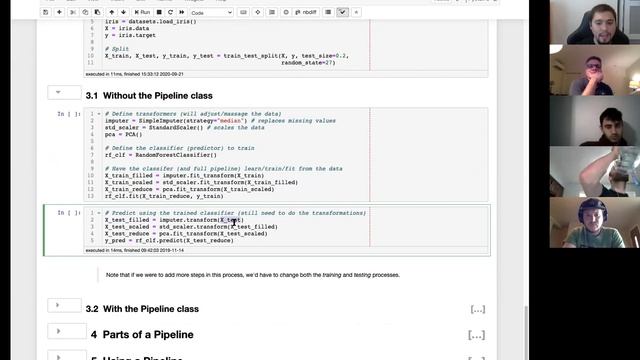Restart the kernel icon
The height and width of the screenshot is (360, 640).
(170, 12)
